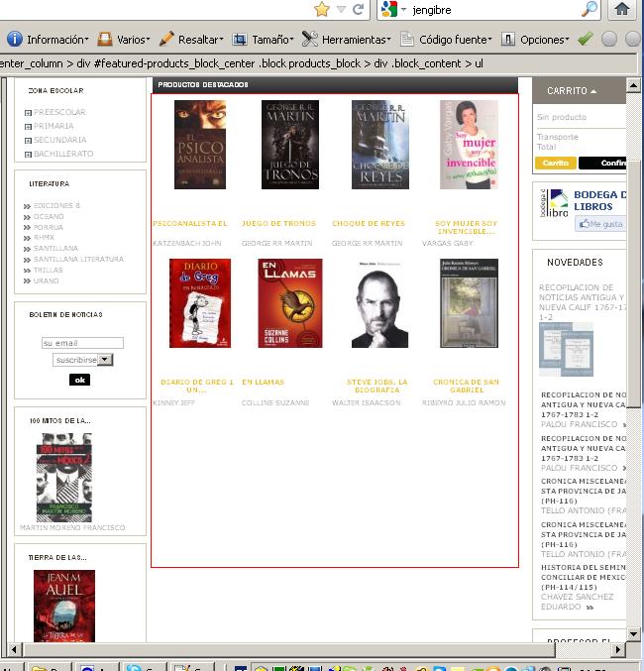Open Cronica de San Gabriel cover
Image resolution: width=644 pixels, height=671 pixels.
(469, 303)
